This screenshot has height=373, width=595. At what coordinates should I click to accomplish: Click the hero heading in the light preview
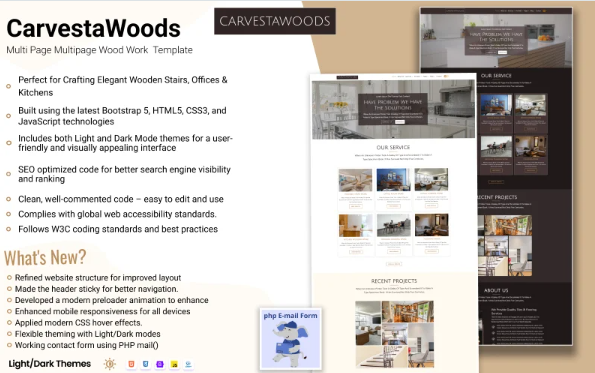point(393,105)
